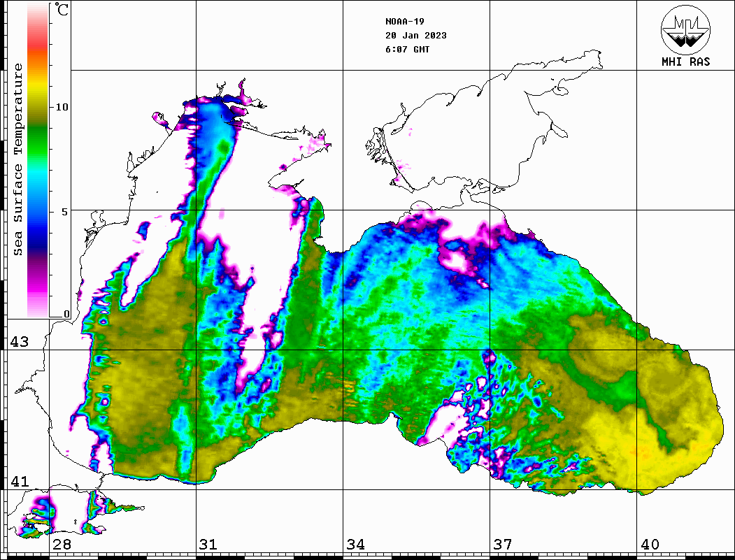Click longitude label 40
Screen dimensions: 735x560
coord(650,545)
